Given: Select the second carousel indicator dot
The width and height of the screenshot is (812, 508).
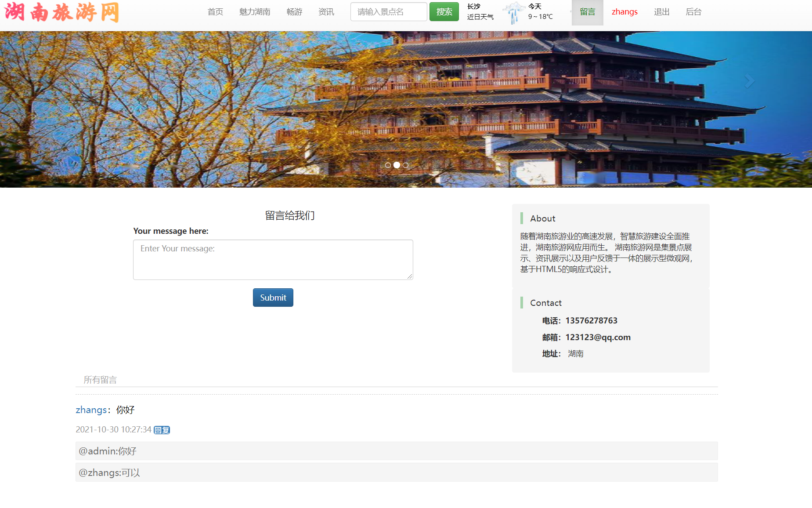Looking at the screenshot, I should point(397,165).
